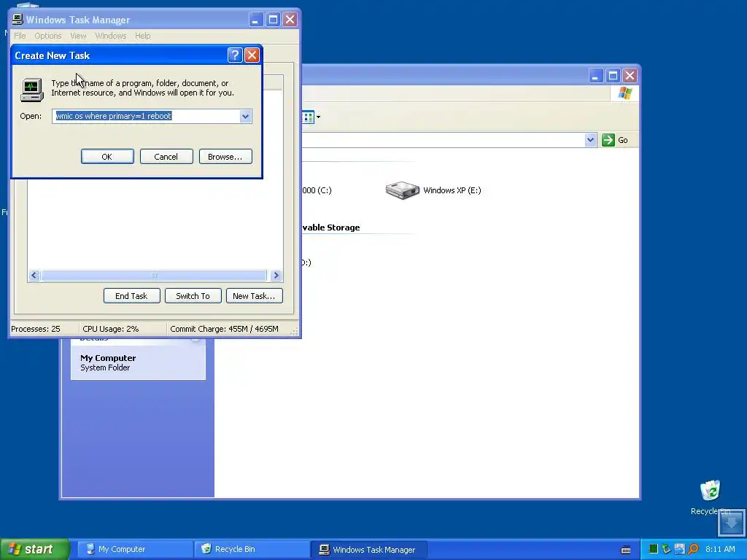Click right arrow of task list scrollbar
Viewport: 747px width, 560px height.
point(276,275)
